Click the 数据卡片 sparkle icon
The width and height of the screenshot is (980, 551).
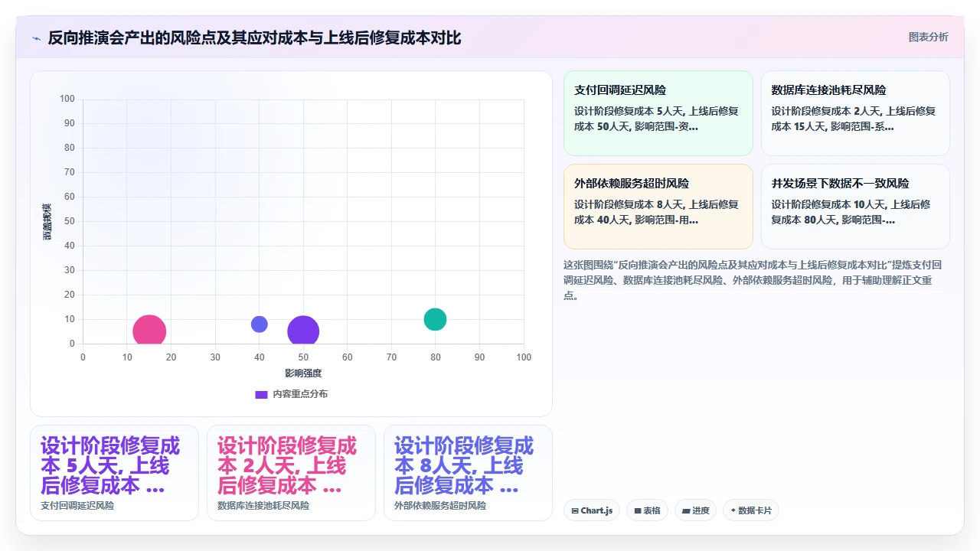733,510
